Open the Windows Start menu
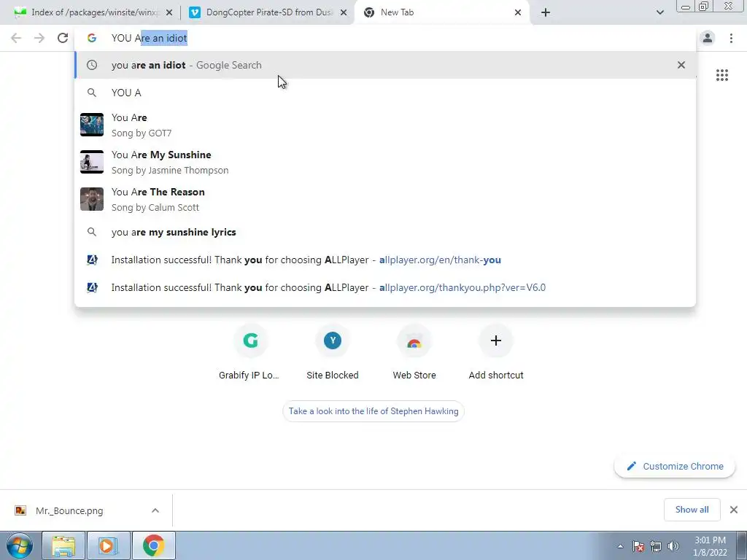This screenshot has width=747, height=560. [19, 545]
